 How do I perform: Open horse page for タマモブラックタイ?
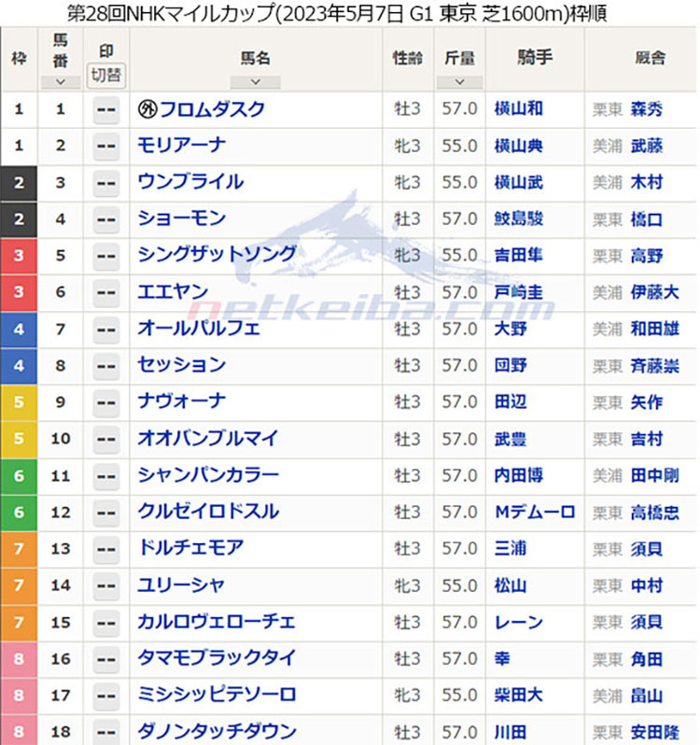coord(217,658)
